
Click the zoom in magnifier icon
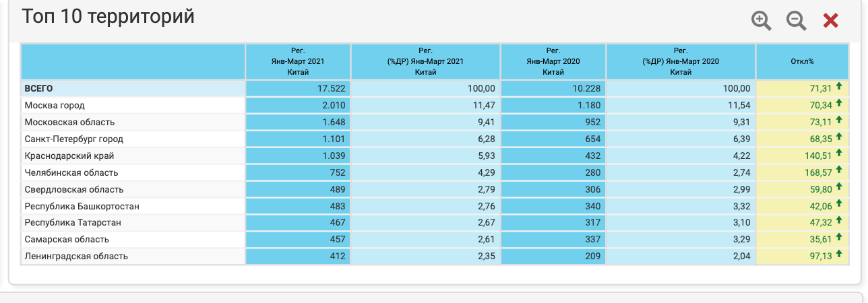762,21
